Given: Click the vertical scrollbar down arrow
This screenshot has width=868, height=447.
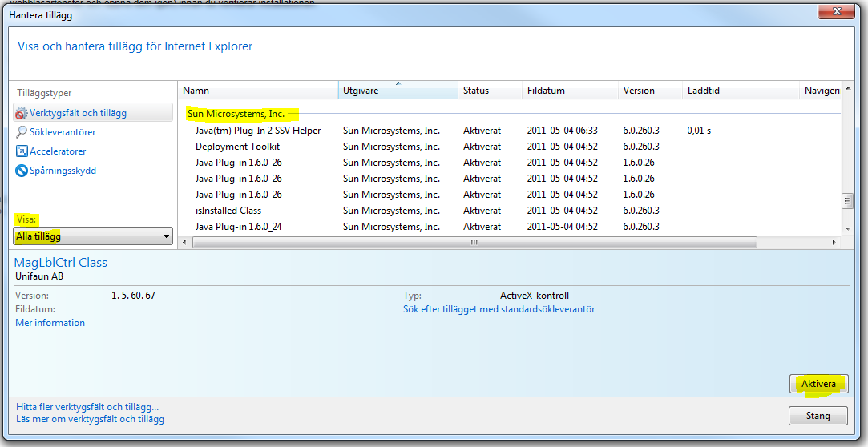Looking at the screenshot, I should click(847, 228).
